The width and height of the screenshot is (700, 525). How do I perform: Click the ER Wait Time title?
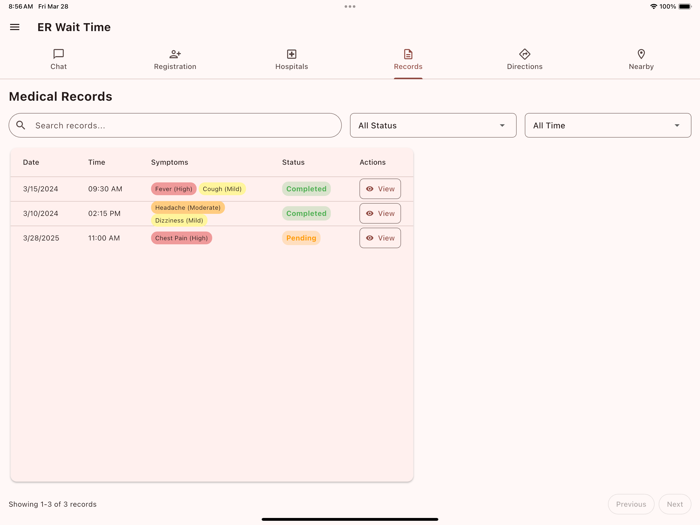[x=74, y=27]
